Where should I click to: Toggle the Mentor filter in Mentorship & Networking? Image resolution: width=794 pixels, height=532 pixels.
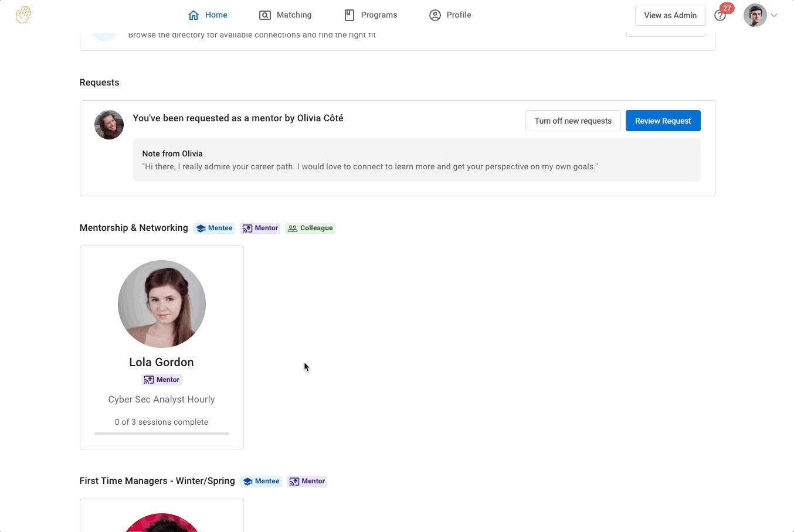tap(260, 228)
